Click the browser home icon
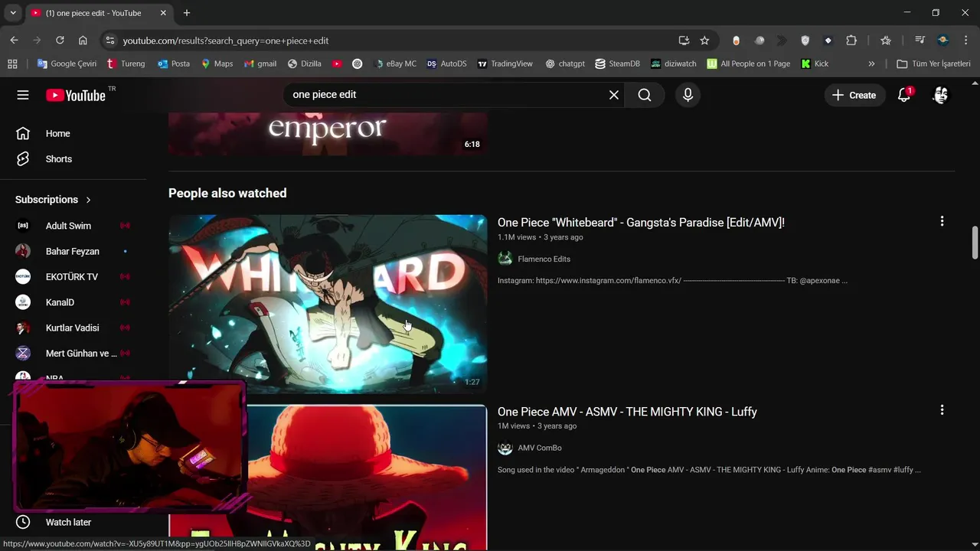980x551 pixels. point(83,41)
